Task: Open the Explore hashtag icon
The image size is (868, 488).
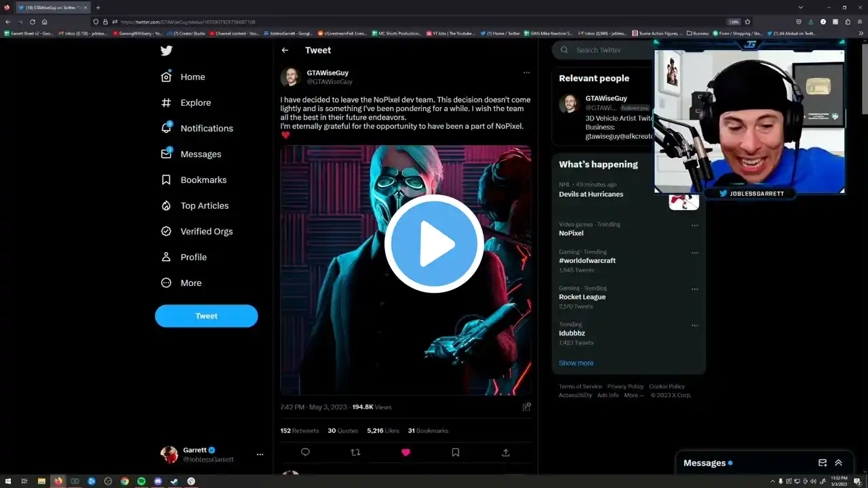Action: [166, 102]
